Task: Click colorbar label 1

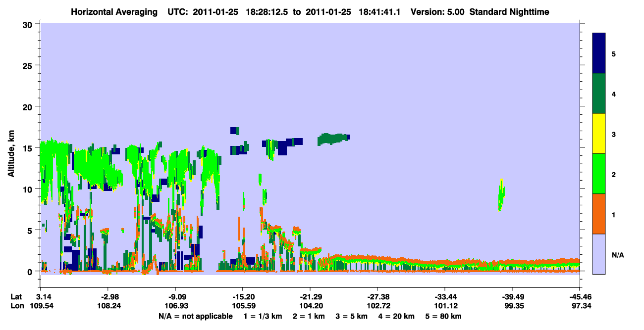Action: click(613, 214)
